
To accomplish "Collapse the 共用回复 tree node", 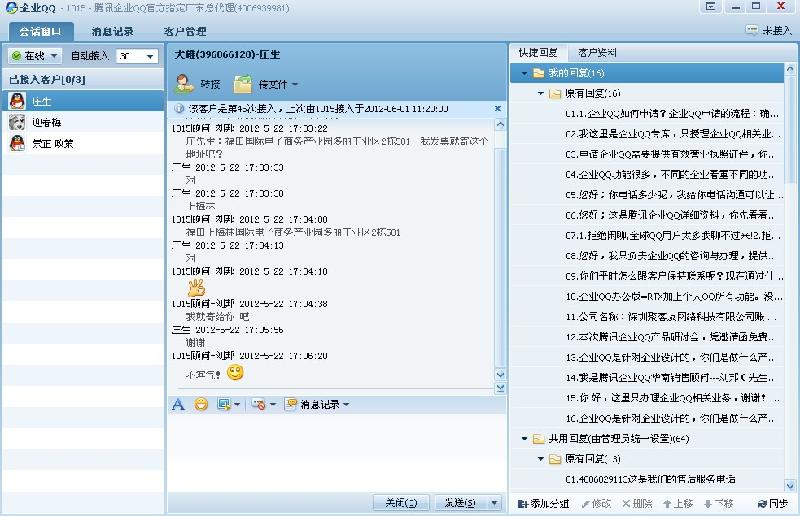I will click(x=524, y=439).
